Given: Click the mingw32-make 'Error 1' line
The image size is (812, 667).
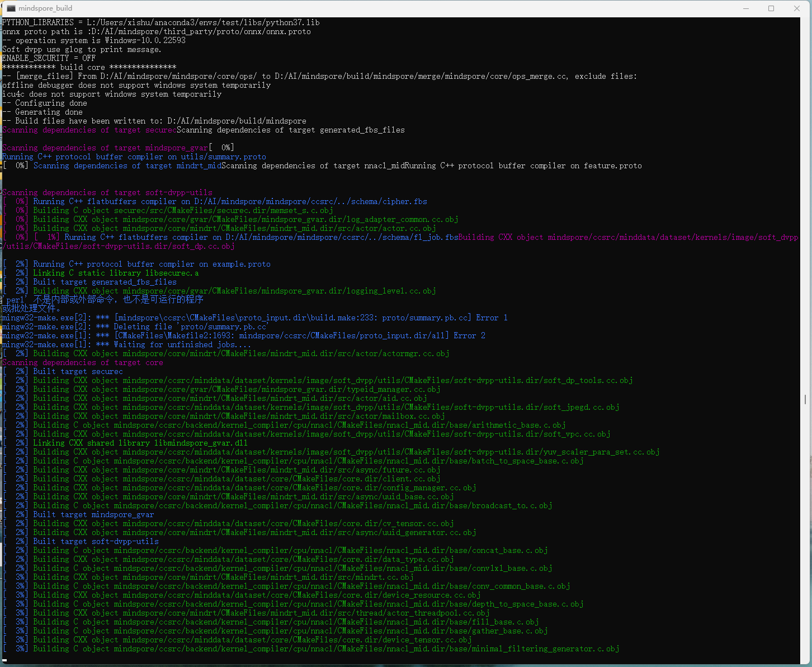Looking at the screenshot, I should click(255, 318).
